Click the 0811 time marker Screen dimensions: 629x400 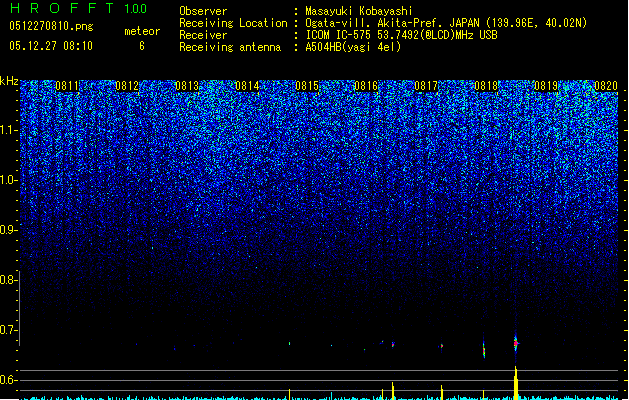click(x=67, y=86)
